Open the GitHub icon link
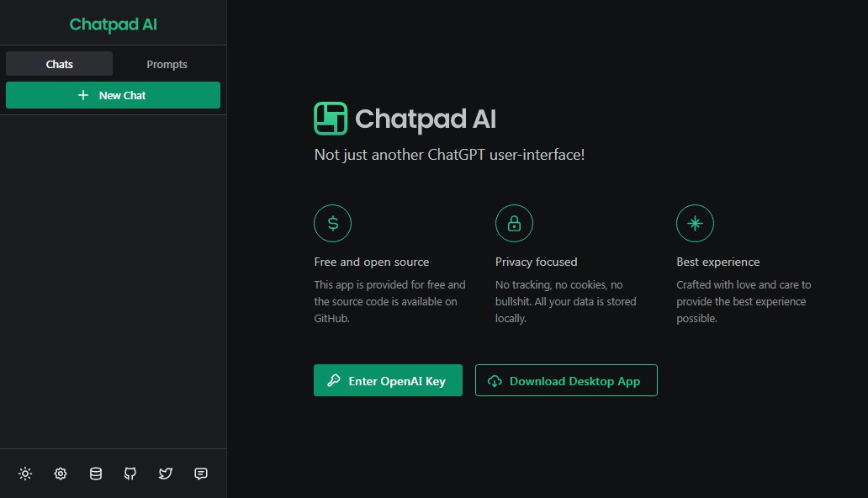Viewport: 868px width, 498px height. 130,474
